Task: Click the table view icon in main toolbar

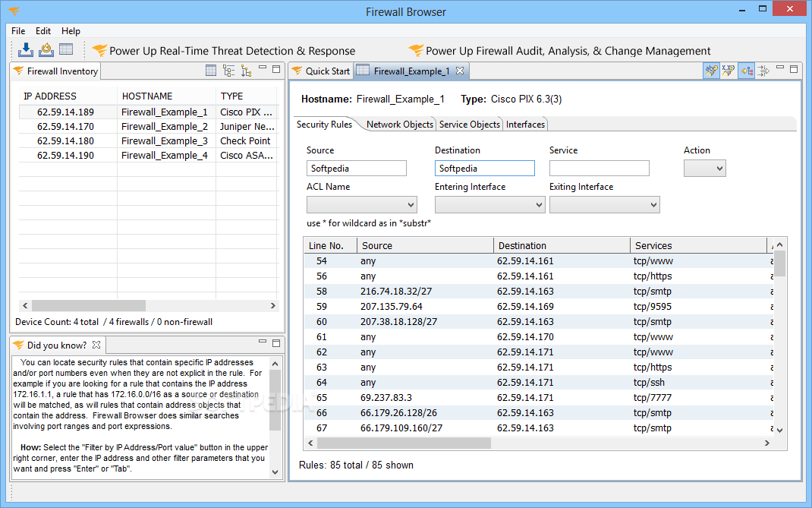Action: click(66, 50)
